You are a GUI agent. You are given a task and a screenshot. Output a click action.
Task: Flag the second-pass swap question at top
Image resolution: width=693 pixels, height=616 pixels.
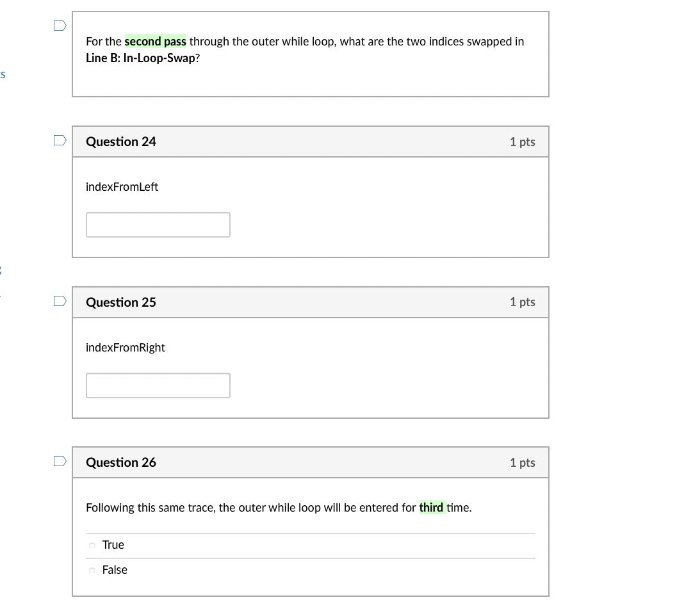(x=60, y=26)
